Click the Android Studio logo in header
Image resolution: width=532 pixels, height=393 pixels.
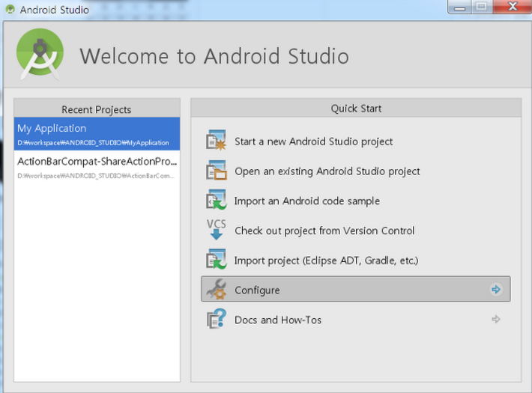click(x=40, y=54)
